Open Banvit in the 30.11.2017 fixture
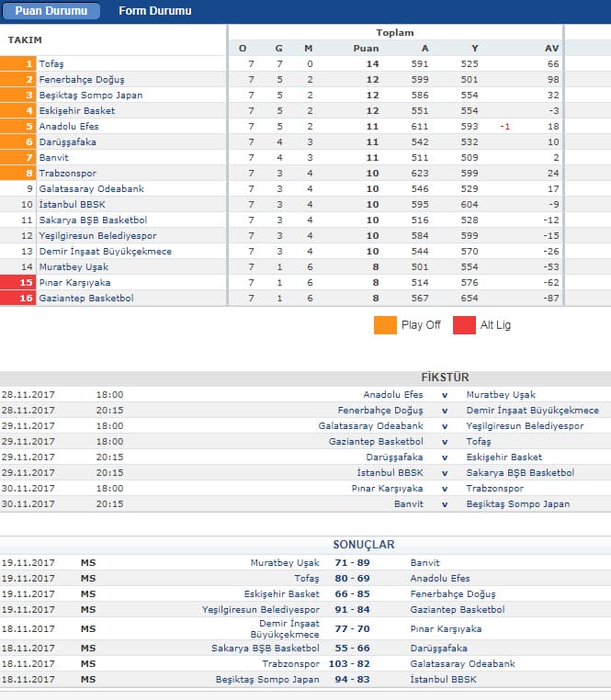Viewport: 611px width, 700px height. point(408,504)
